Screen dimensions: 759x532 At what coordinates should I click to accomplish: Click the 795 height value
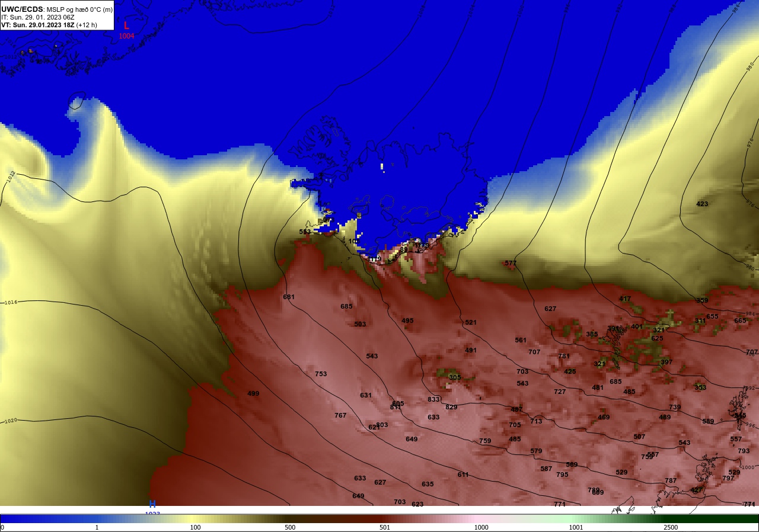(x=562, y=475)
